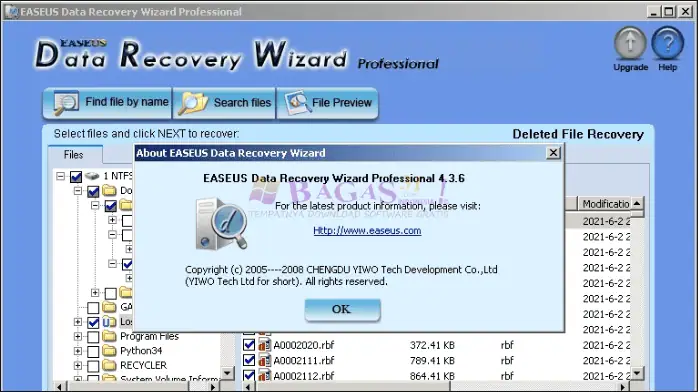This screenshot has height=392, width=698.
Task: Check the 'GA' folder checkbox
Action: [x=93, y=307]
